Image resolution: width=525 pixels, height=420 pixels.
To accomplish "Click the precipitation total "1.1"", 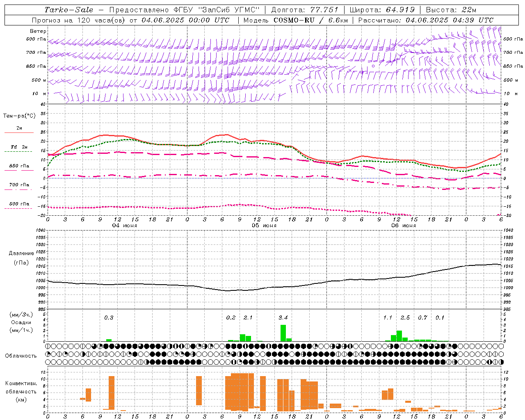I will [388, 318].
